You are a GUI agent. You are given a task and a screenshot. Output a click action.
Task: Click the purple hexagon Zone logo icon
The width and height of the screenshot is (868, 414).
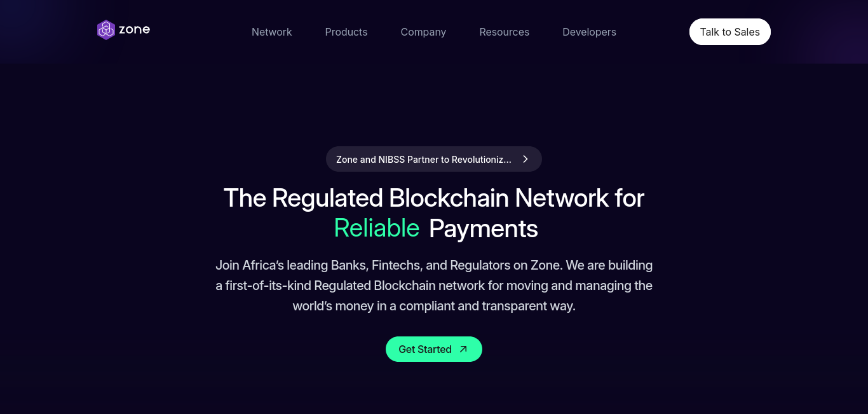pyautogui.click(x=106, y=30)
